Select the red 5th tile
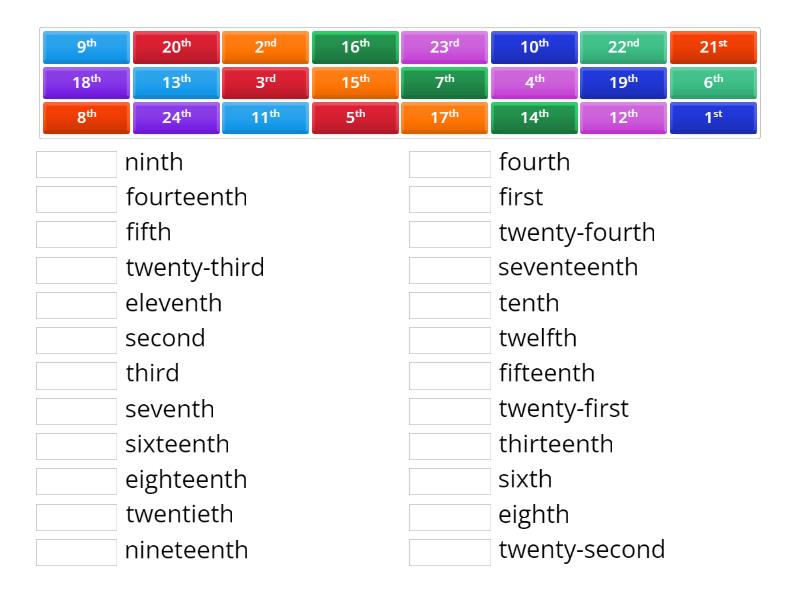Image resolution: width=800 pixels, height=600 pixels. 354,118
